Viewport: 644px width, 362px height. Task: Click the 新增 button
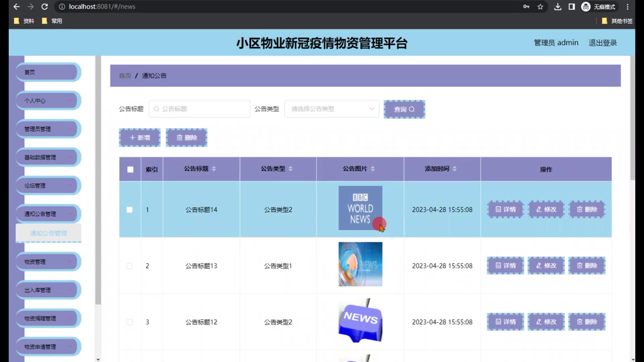(140, 138)
